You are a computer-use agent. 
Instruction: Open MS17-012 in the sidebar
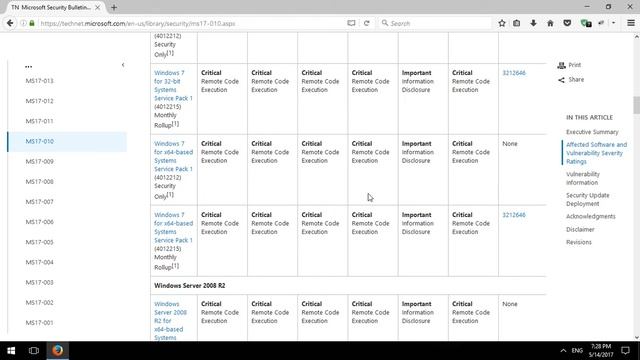click(x=40, y=101)
